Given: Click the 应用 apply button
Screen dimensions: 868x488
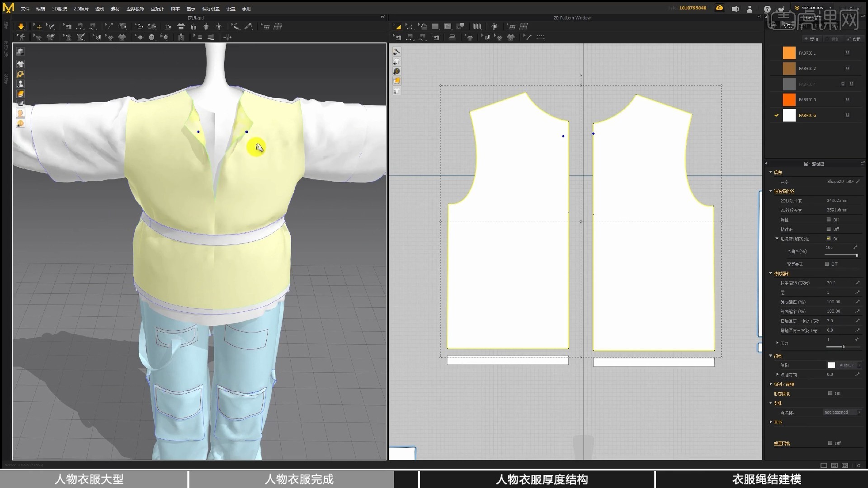Looking at the screenshot, I should point(854,39).
